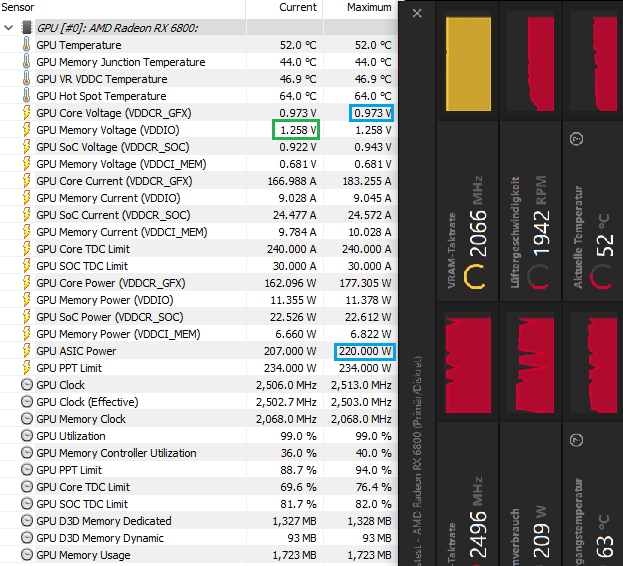Select GPU Memory Usage maximum 1,723 MB
Viewport: 623px width, 566px height.
coord(370,555)
